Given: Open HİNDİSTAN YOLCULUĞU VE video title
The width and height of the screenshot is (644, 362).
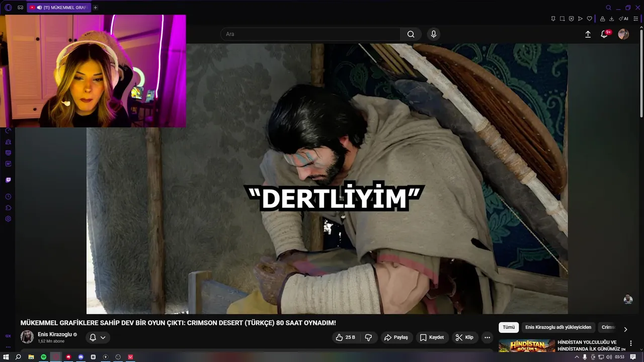Looking at the screenshot, I should click(591, 345).
